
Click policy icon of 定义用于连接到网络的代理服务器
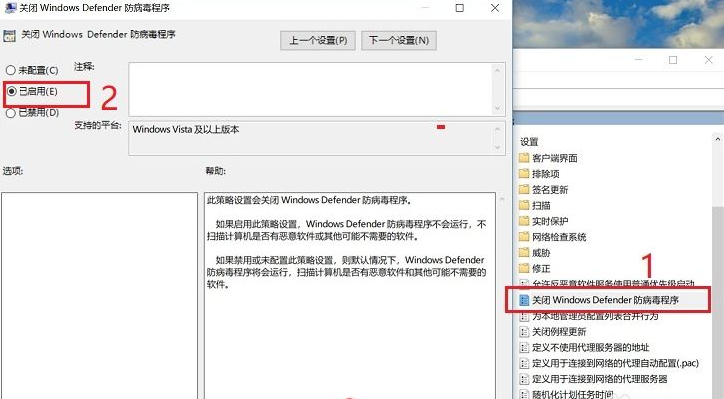pos(524,379)
